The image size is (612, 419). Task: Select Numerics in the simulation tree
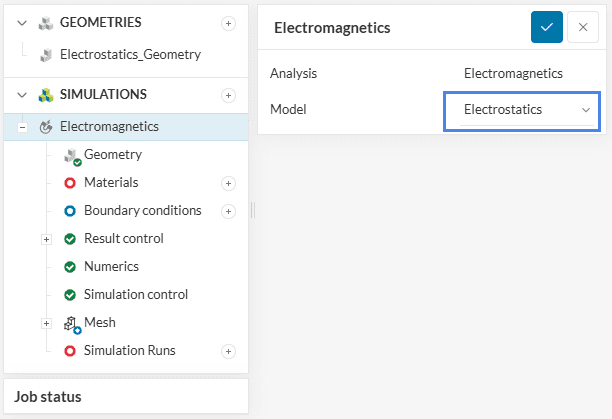[x=111, y=267]
